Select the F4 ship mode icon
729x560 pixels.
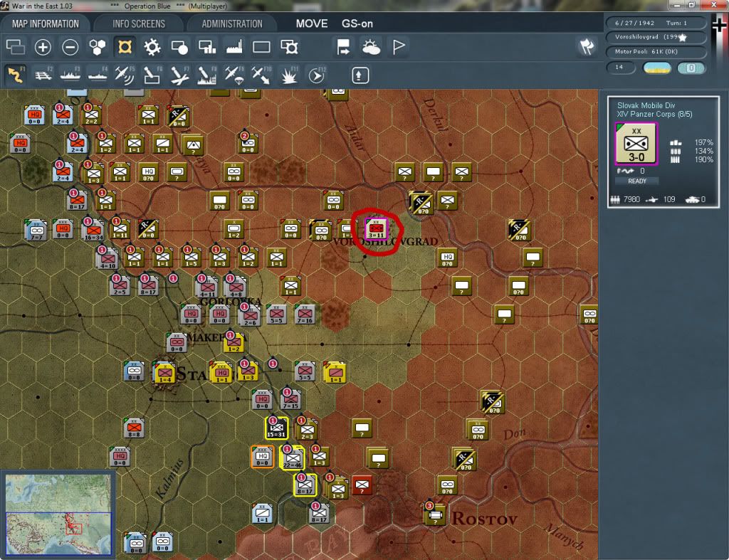click(x=98, y=75)
